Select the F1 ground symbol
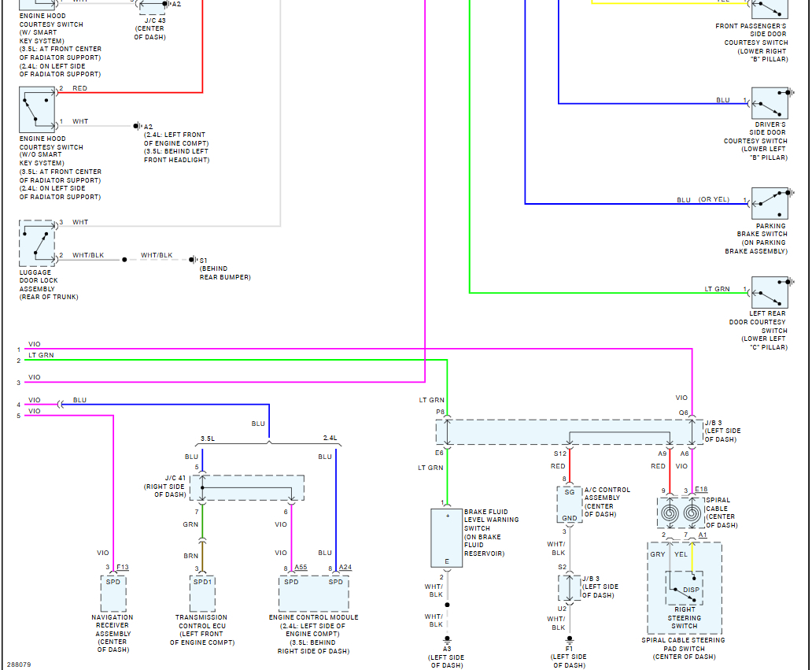The image size is (812, 670). click(569, 639)
